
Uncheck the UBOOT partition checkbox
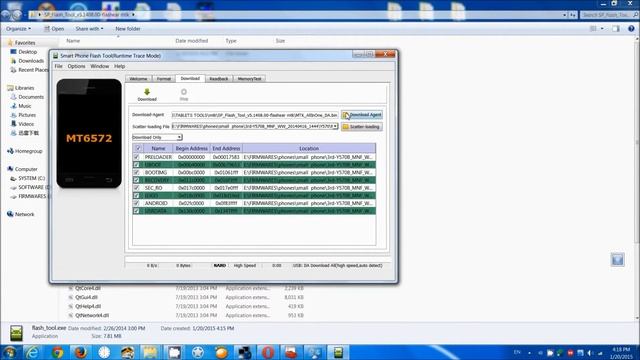coord(136,164)
